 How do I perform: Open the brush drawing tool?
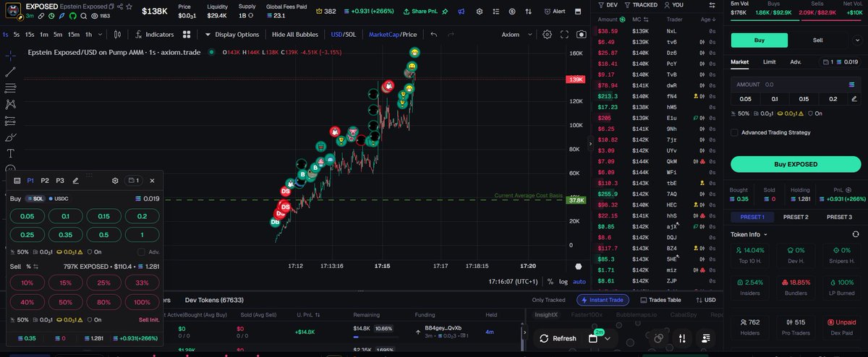pos(11,137)
